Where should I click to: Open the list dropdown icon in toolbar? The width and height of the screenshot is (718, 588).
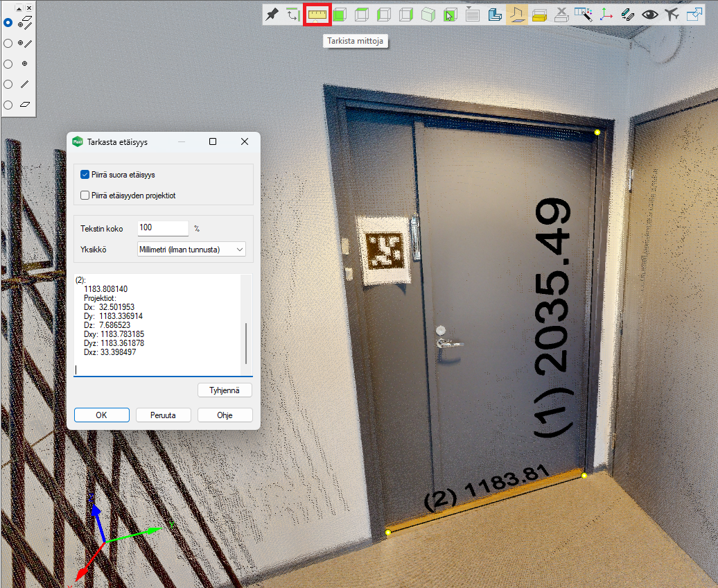tap(473, 15)
